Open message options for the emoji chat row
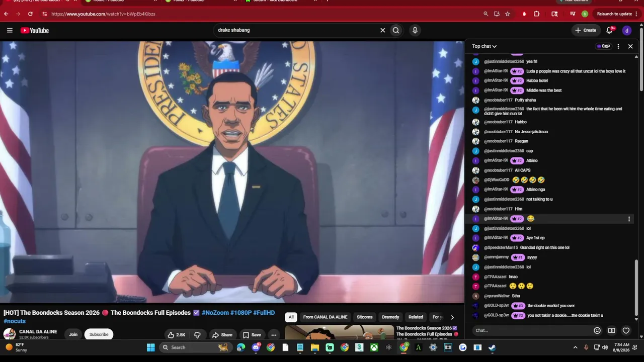 pyautogui.click(x=629, y=219)
